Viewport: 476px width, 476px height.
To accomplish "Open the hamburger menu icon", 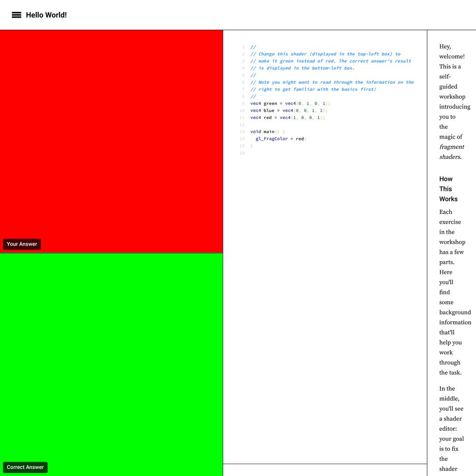I will [x=16, y=15].
